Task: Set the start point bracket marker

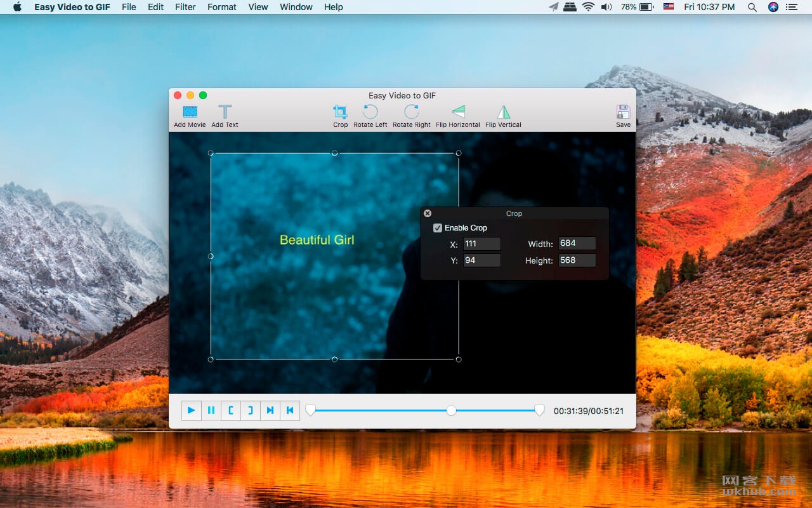Action: 231,410
